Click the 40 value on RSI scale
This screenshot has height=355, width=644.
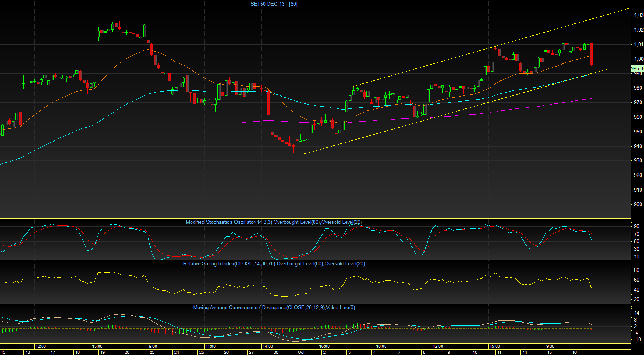637,290
